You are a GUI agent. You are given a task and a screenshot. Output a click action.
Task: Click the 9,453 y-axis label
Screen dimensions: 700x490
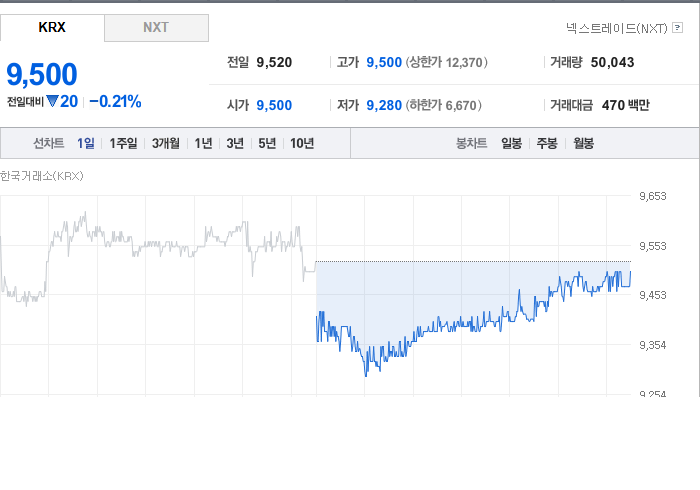[653, 295]
